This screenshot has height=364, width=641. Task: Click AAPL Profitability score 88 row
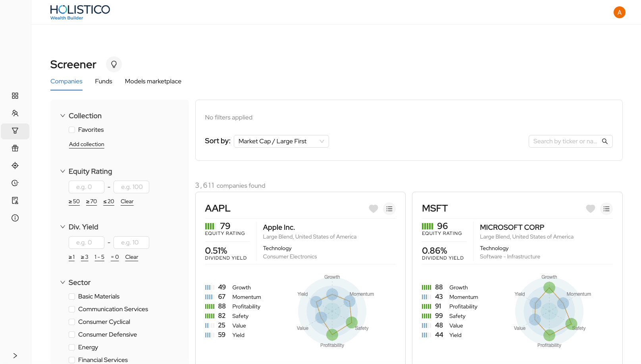233,306
